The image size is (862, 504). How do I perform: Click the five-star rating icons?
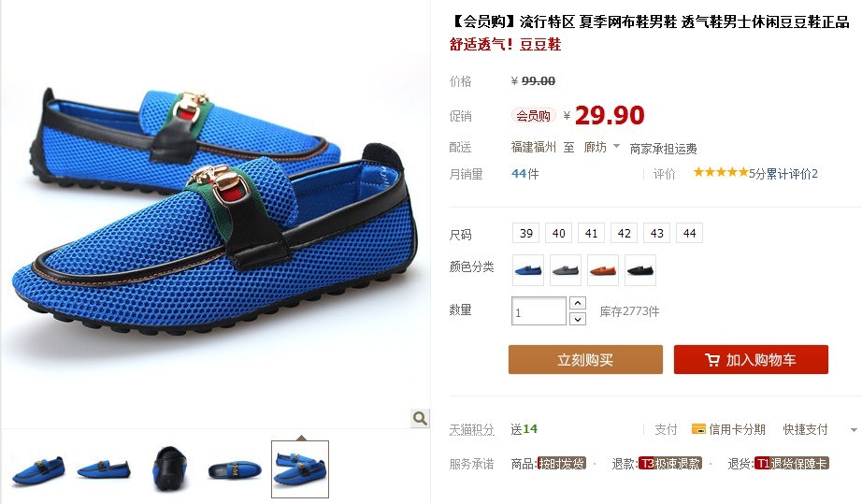721,173
